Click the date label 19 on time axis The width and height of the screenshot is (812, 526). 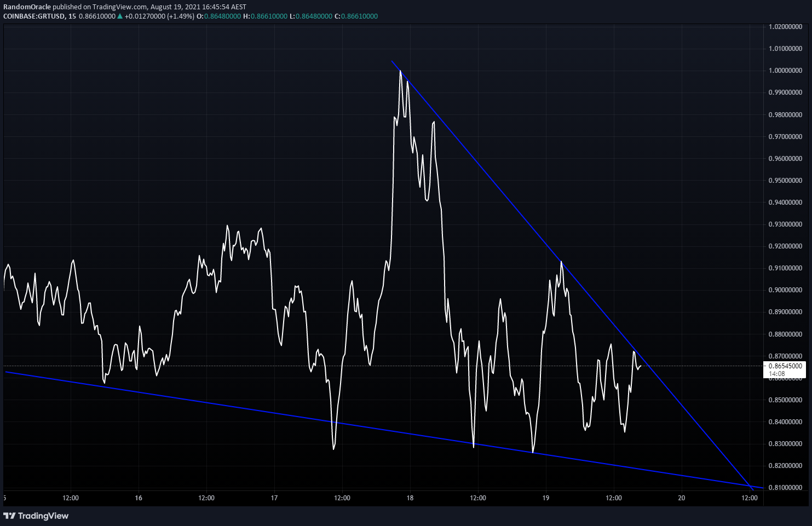546,498
